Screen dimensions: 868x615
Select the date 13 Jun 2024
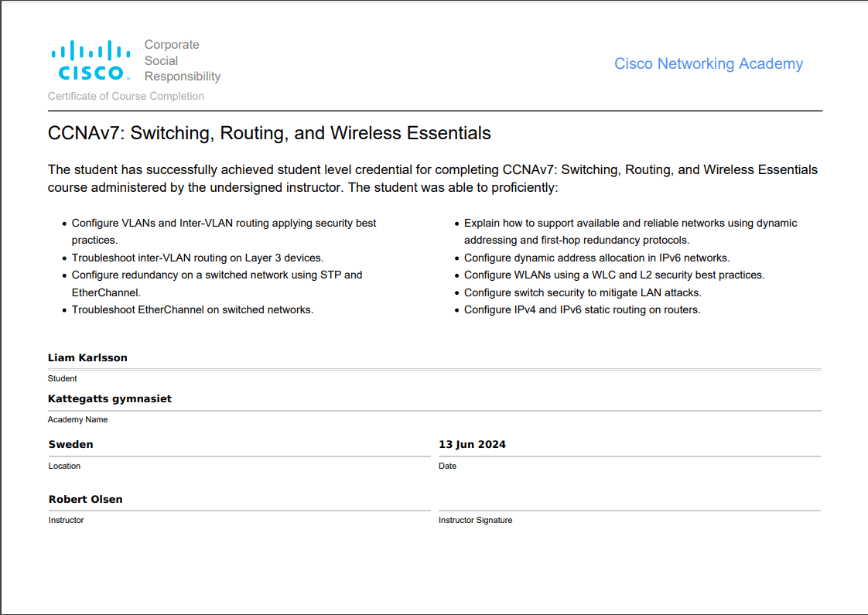point(472,444)
